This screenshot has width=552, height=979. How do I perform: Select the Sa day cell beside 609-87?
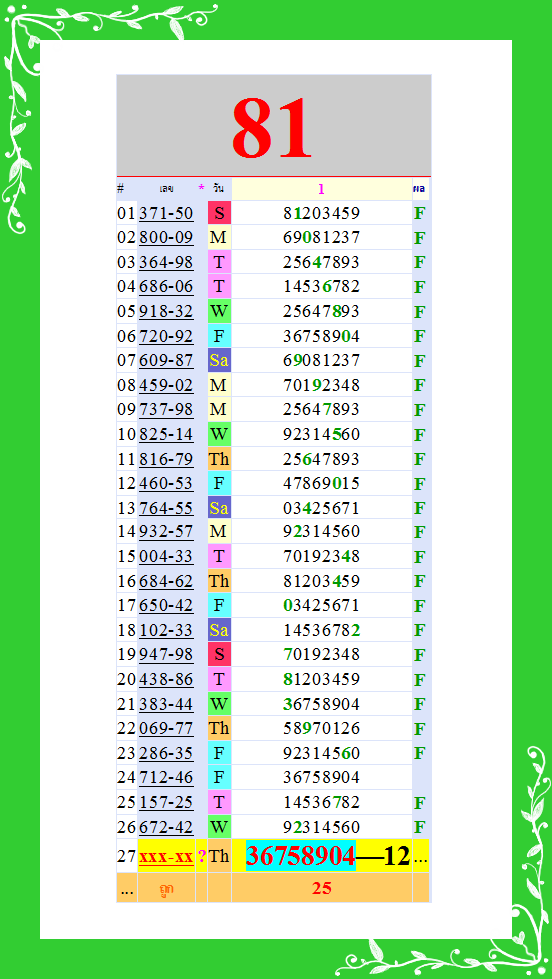click(x=219, y=361)
